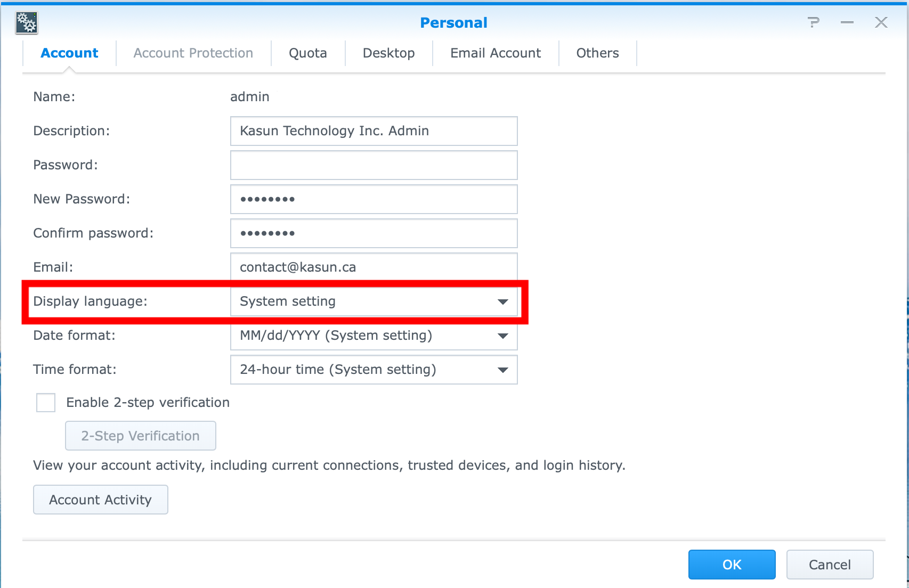Click the Email address field
The height and width of the screenshot is (588, 909).
pyautogui.click(x=374, y=266)
